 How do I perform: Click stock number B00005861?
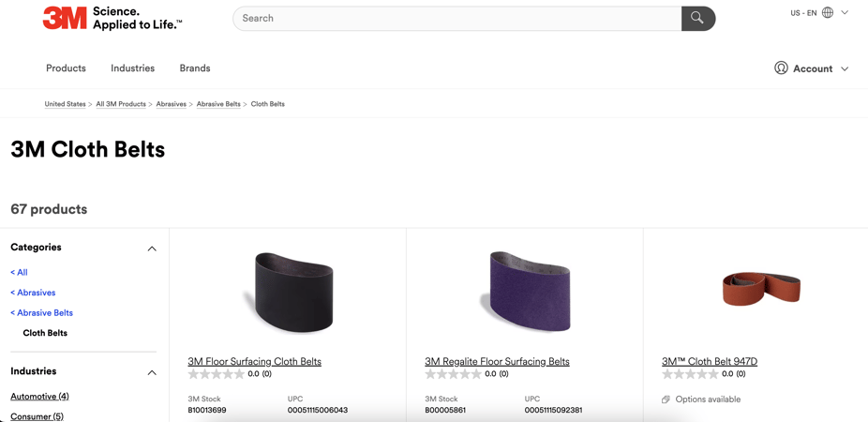coord(444,411)
